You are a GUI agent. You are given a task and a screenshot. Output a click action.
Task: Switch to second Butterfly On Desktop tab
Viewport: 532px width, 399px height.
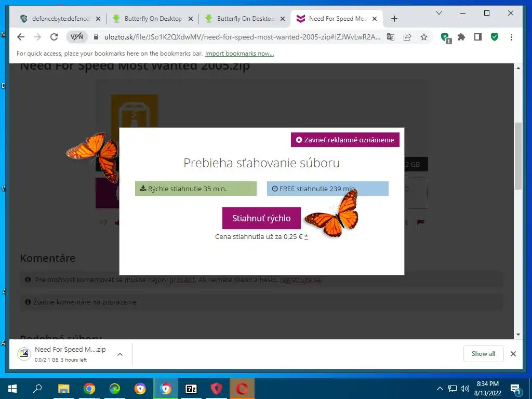pos(245,19)
